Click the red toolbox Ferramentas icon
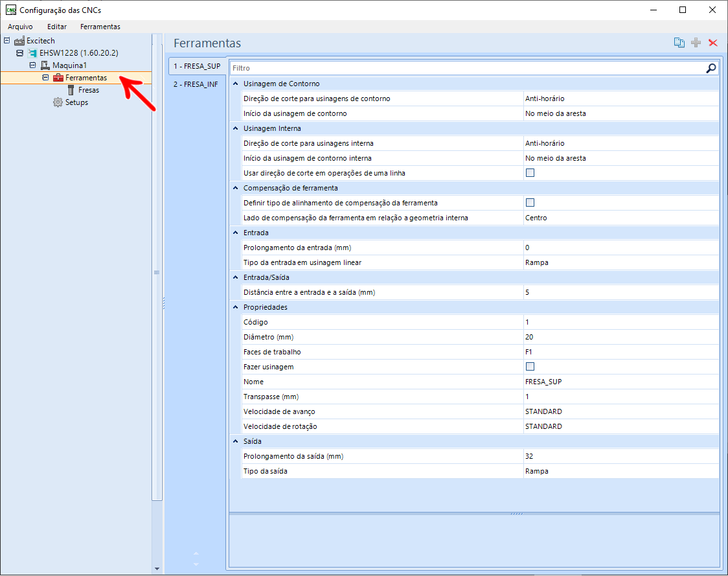 pyautogui.click(x=58, y=78)
